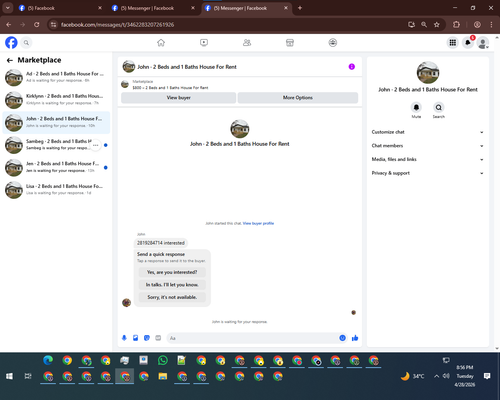Send a thumbs-up like
The width and height of the screenshot is (500, 400).
(355, 338)
